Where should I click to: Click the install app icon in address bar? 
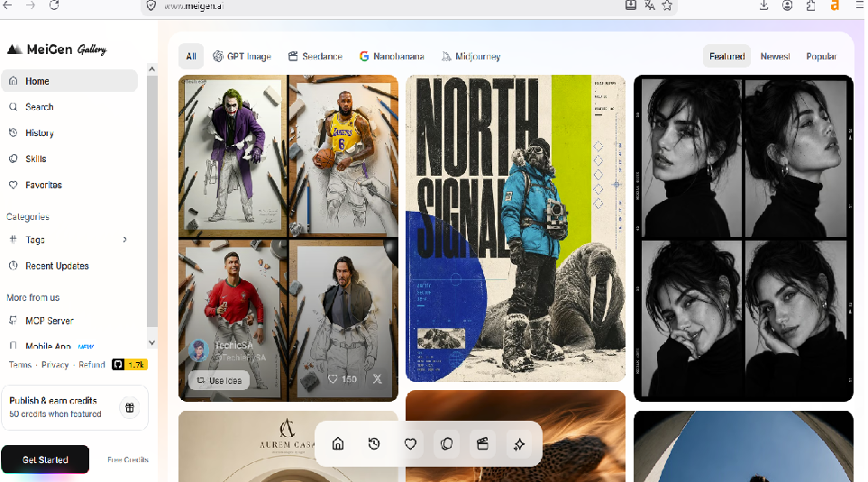[x=631, y=5]
